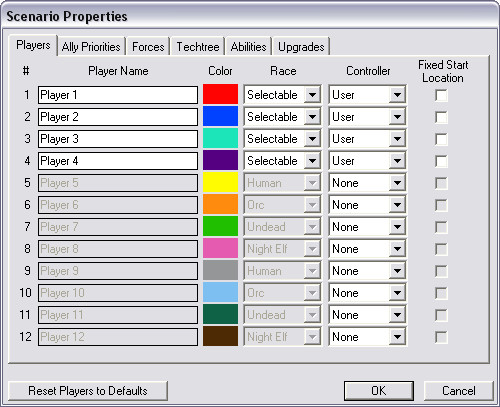
Task: Confirm with the OK button
Action: click(379, 391)
